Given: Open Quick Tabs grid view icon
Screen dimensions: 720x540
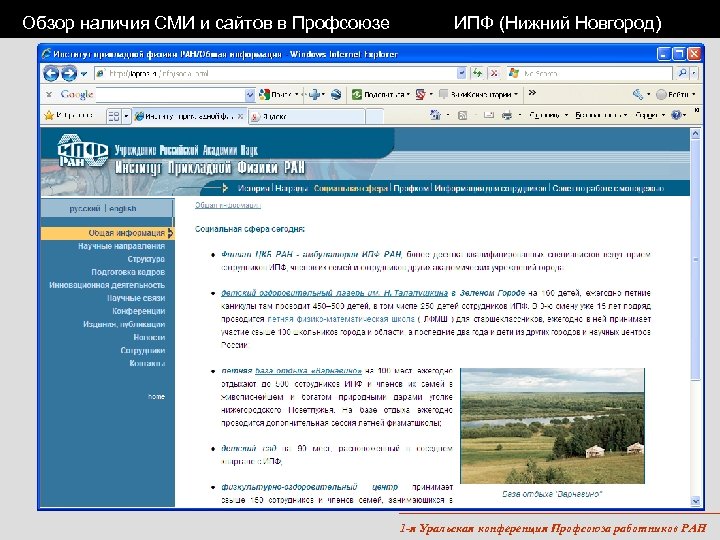Looking at the screenshot, I should pyautogui.click(x=113, y=116).
